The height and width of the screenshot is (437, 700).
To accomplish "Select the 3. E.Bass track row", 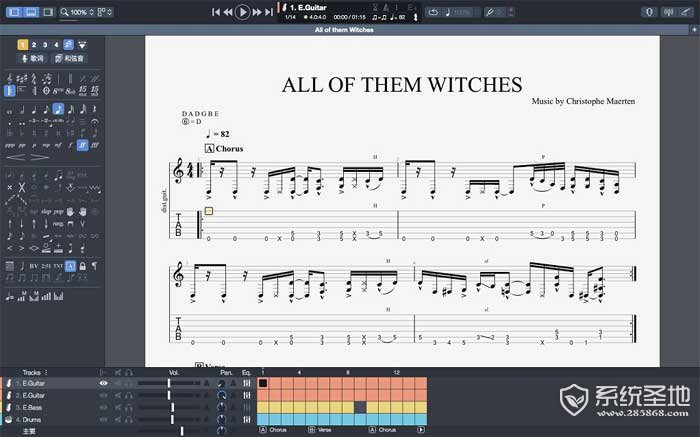I will (127, 408).
